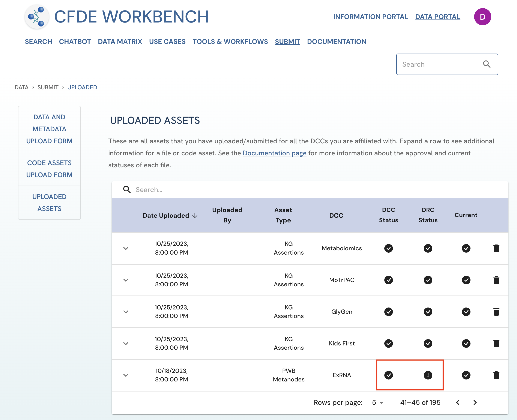The width and height of the screenshot is (517, 420).
Task: Click the CFDE Workbench logo icon
Action: coord(37,17)
